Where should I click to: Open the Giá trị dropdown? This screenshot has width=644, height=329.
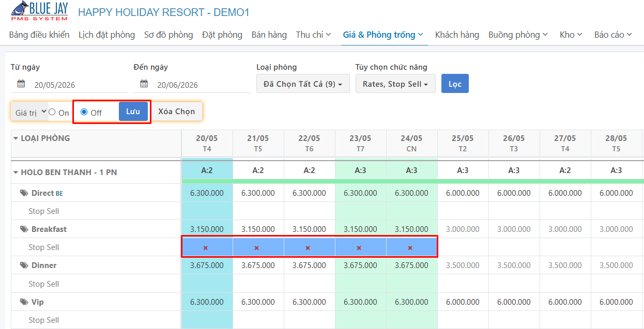(x=30, y=112)
